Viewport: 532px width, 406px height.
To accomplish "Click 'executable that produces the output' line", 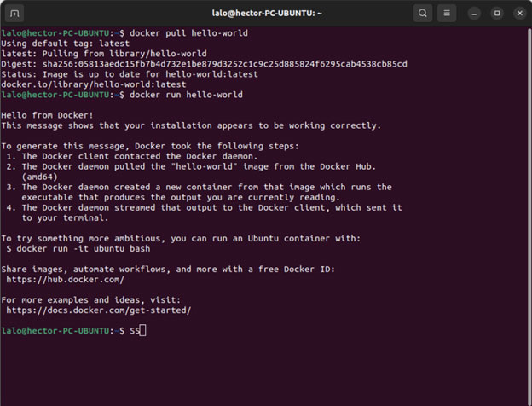I will (x=181, y=197).
